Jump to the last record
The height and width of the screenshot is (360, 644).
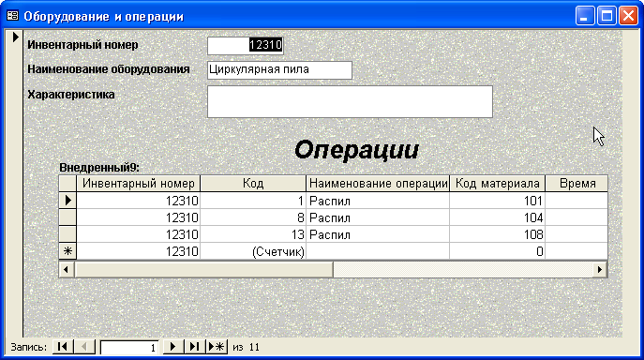point(194,347)
